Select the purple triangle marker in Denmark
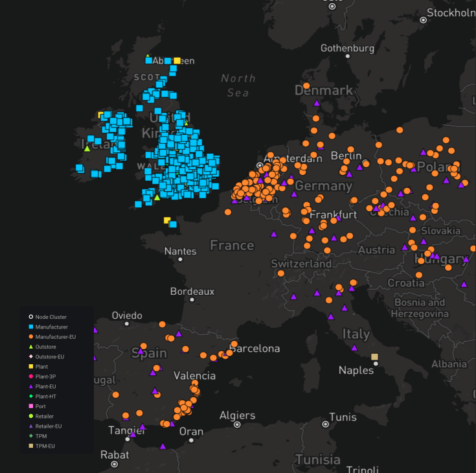The image size is (476, 473). point(317,103)
